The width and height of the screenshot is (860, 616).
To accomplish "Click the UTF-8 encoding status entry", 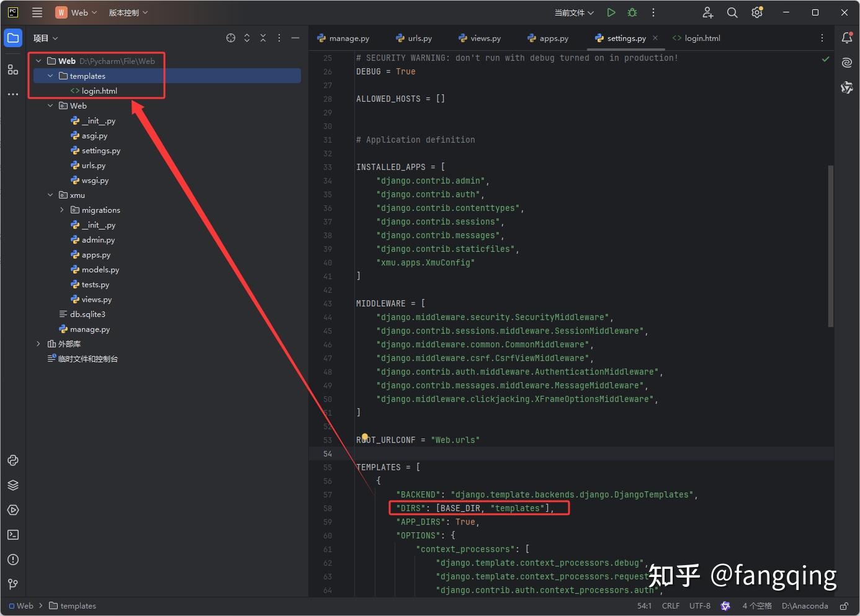I will pyautogui.click(x=700, y=606).
